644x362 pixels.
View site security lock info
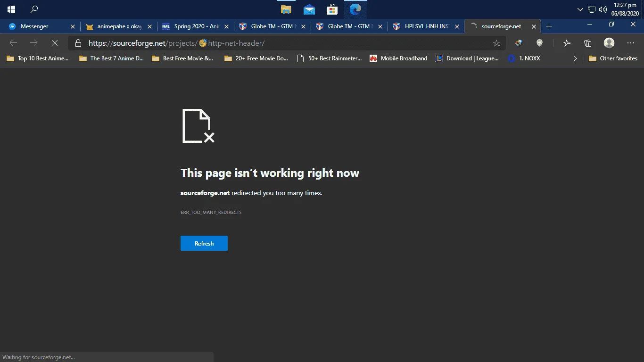pyautogui.click(x=78, y=43)
